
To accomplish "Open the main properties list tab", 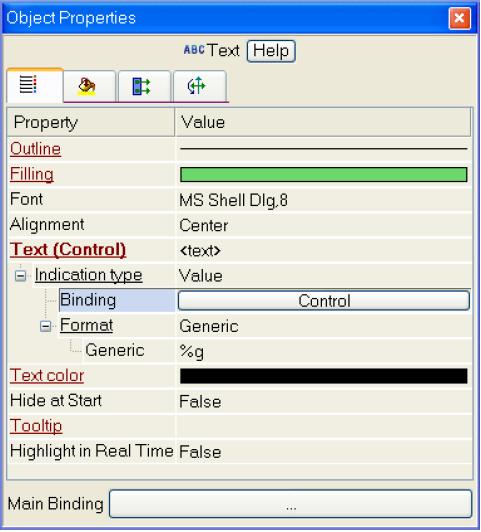I will coord(35,85).
